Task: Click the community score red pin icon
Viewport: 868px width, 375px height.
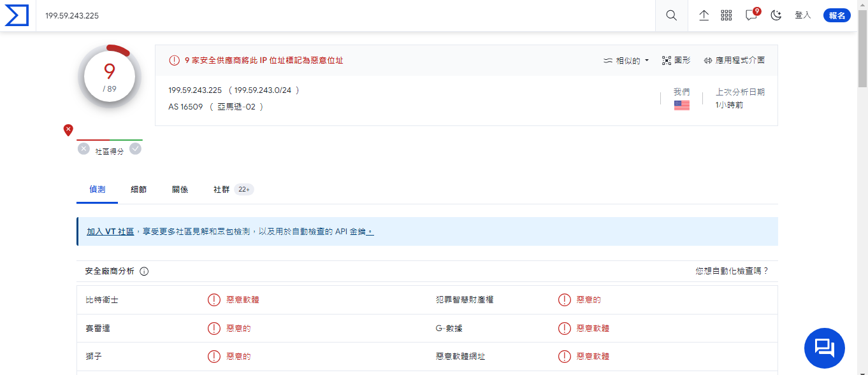Action: tap(68, 130)
